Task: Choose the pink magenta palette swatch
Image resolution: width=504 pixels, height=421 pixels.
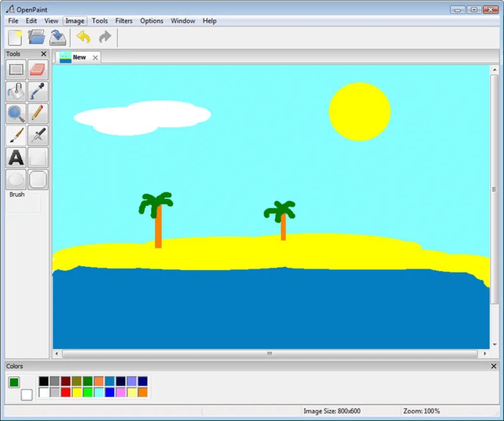Action: (x=121, y=392)
